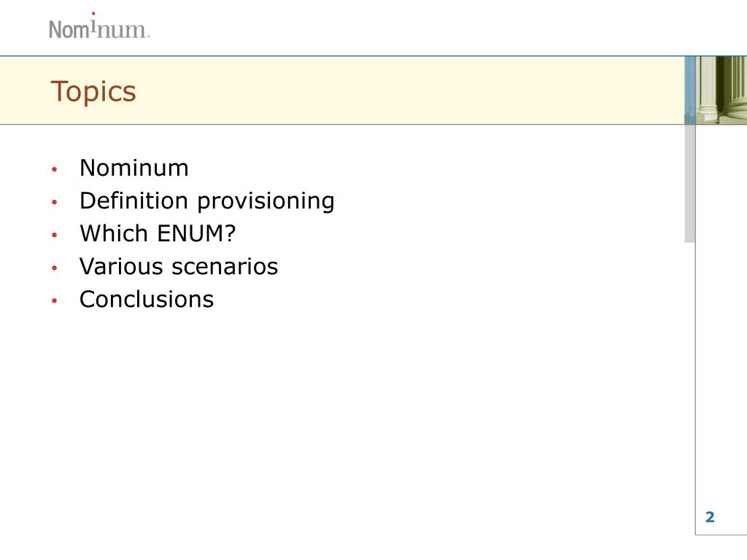Click the columns photo in the title band
The height and width of the screenshot is (560, 747).
click(721, 90)
